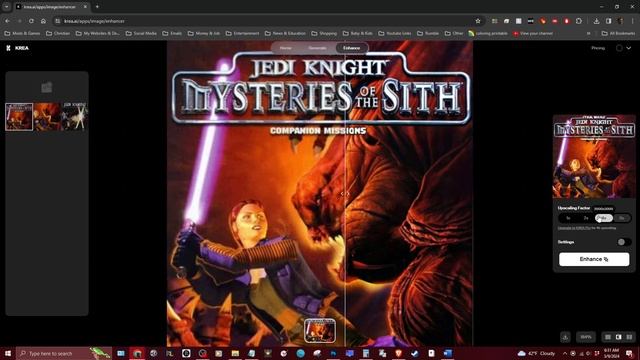
Task: Switch to the right-most view layout icon
Action: pos(629,337)
